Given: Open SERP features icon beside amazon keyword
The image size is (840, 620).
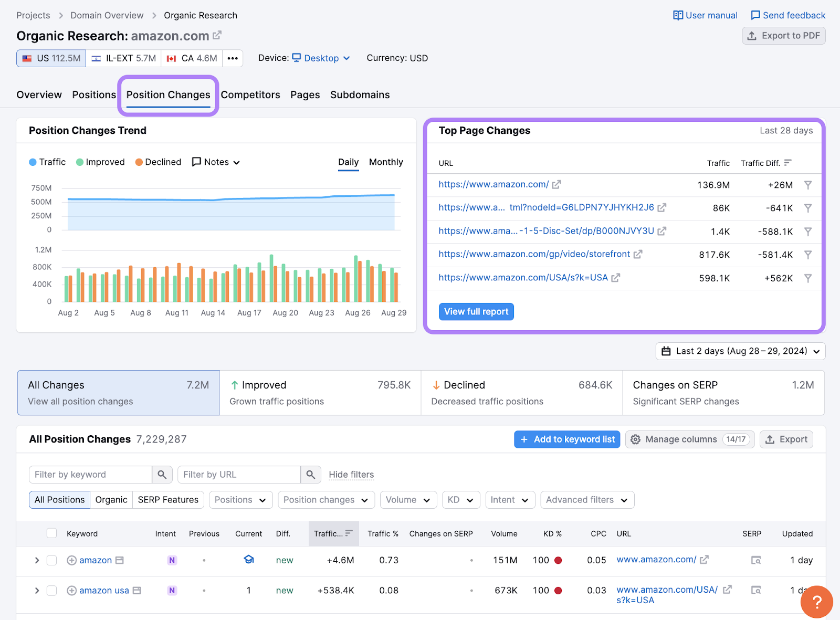Looking at the screenshot, I should coord(120,560).
